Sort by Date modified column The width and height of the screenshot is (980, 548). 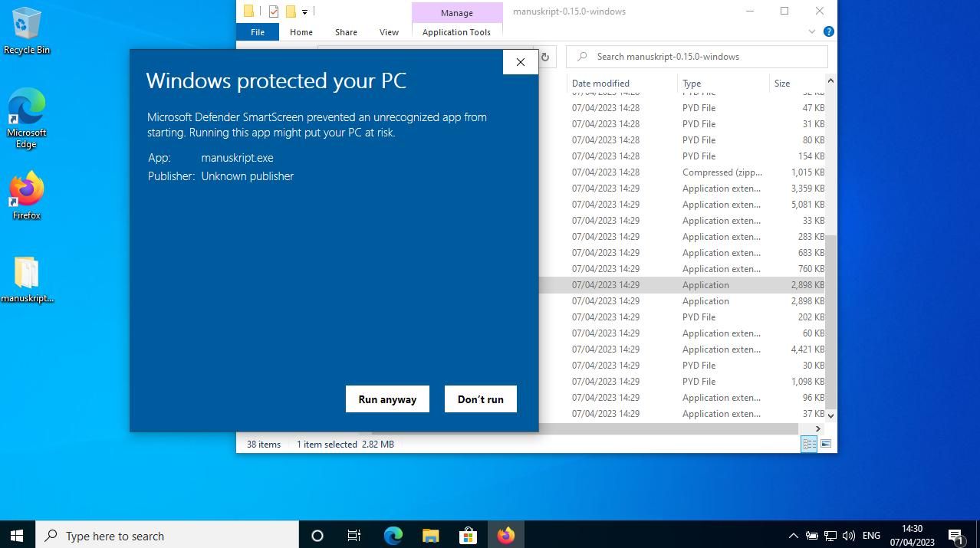pos(622,83)
